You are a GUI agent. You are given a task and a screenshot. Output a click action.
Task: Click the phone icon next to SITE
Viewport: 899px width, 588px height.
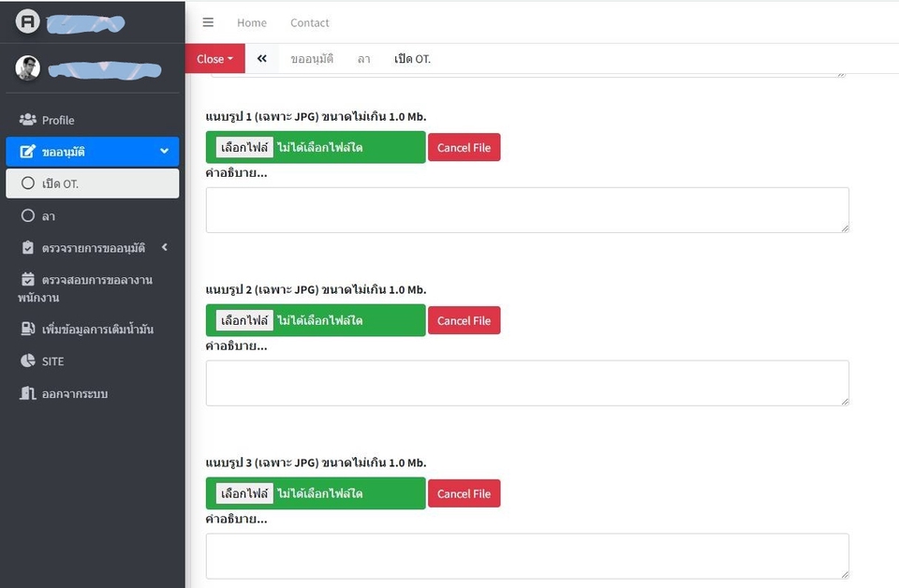click(30, 360)
